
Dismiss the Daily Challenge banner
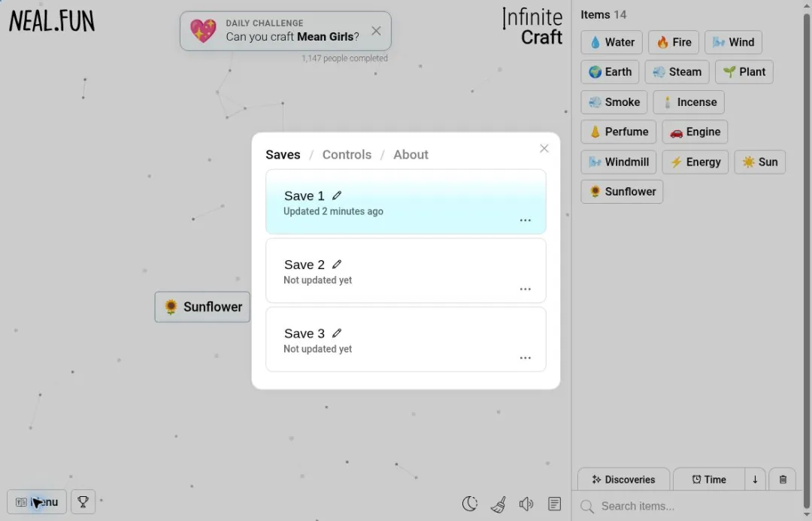tap(376, 31)
